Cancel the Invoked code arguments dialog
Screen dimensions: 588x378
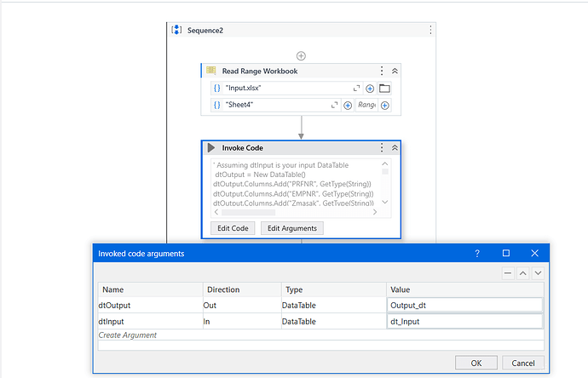(x=523, y=363)
